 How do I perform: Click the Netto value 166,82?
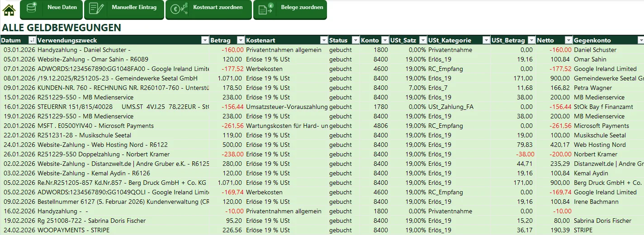(554, 88)
